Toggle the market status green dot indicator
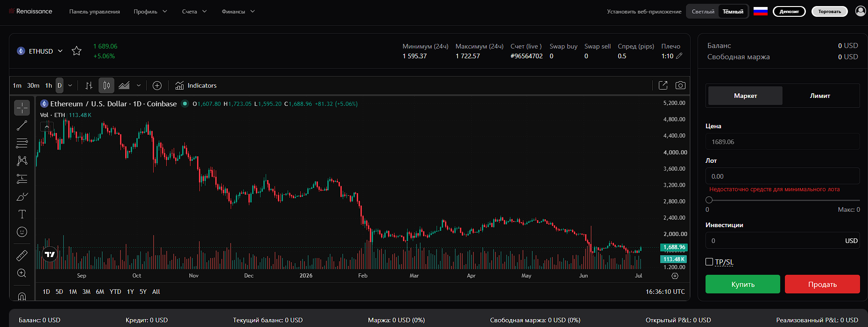The image size is (868, 327). point(185,104)
